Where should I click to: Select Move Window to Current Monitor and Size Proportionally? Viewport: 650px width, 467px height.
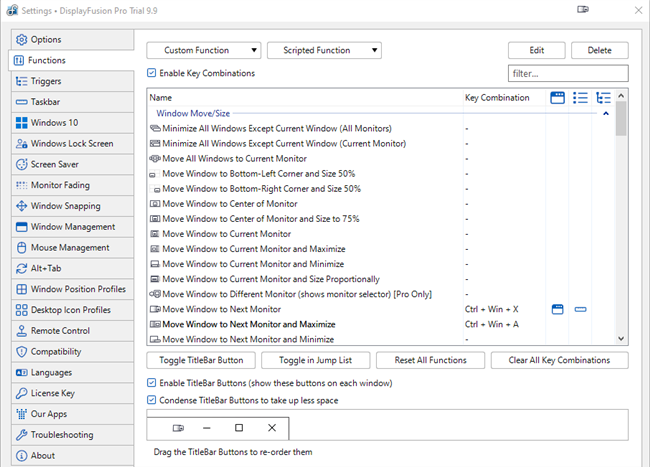pyautogui.click(x=271, y=279)
